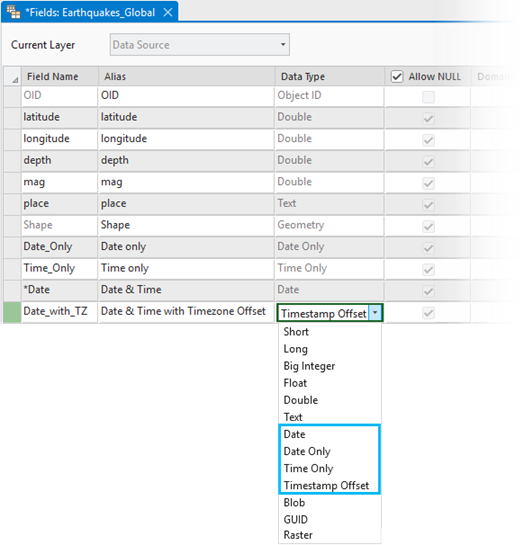Screen dimensions: 524x545
Task: Toggle Allow NULL checkbox for OID row
Action: point(428,97)
